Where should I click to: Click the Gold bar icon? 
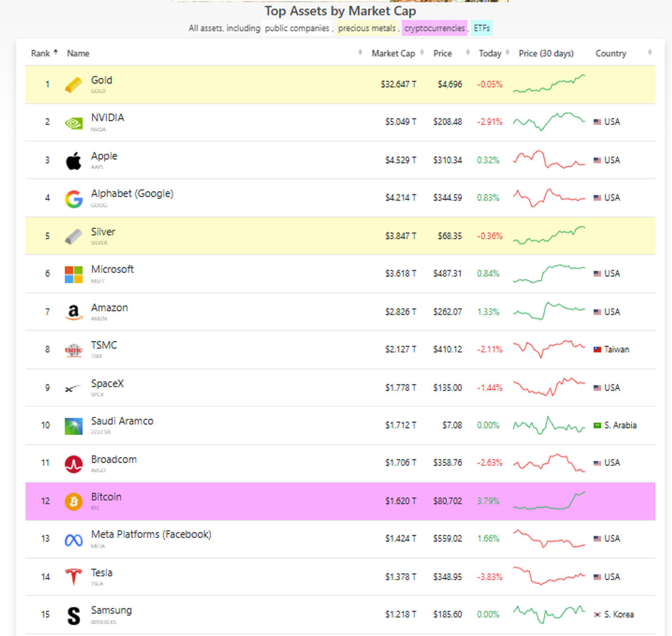pos(73,85)
